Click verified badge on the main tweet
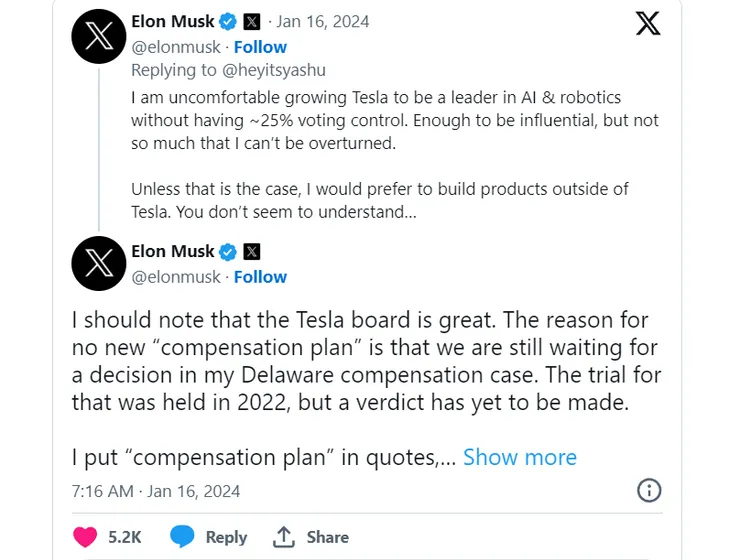 [228, 251]
